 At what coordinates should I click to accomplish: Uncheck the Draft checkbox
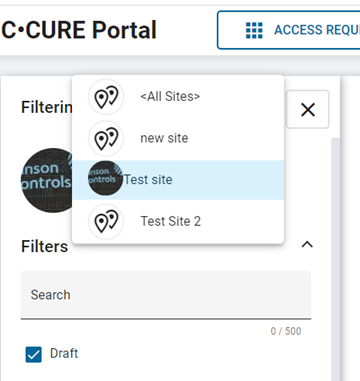34,354
